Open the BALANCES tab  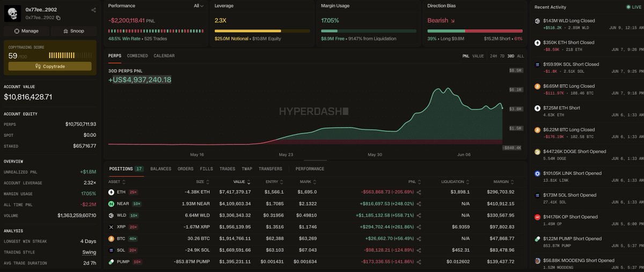[x=160, y=169]
